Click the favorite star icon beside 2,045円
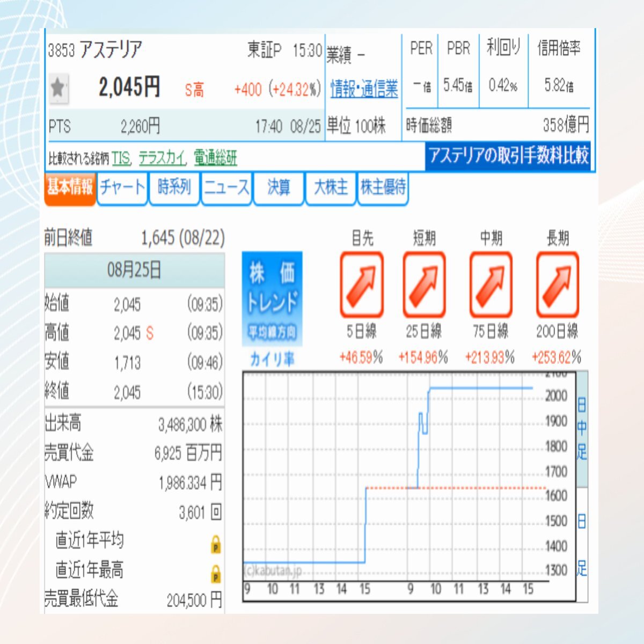 click(58, 87)
